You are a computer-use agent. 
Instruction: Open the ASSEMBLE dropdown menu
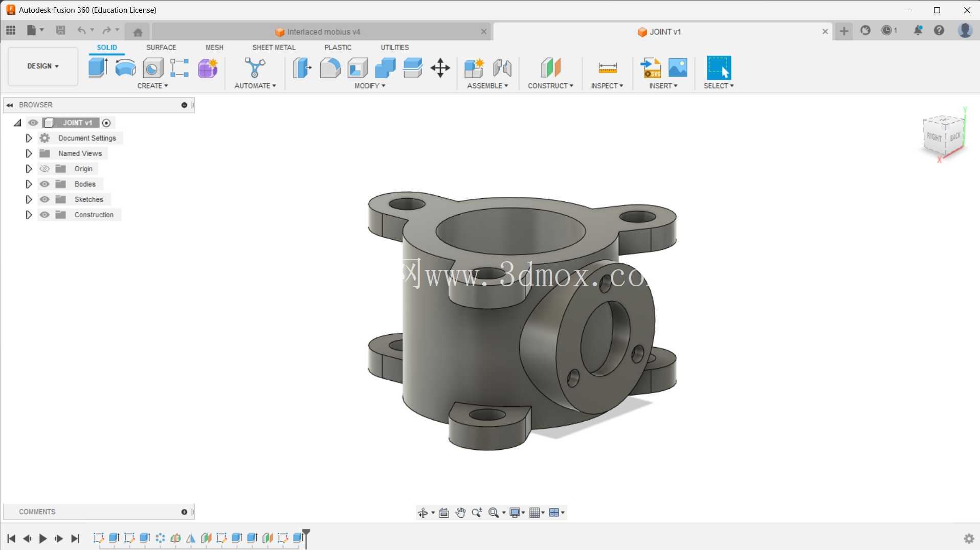point(487,86)
